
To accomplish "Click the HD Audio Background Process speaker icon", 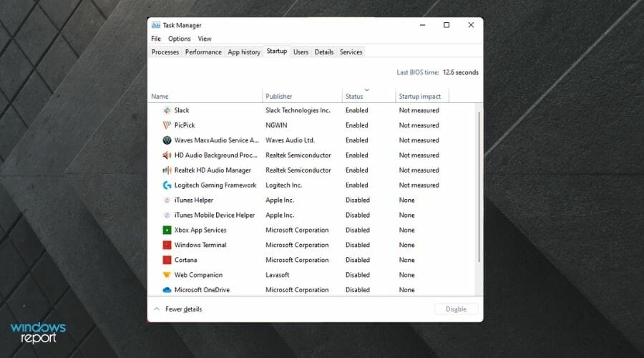I will pyautogui.click(x=167, y=155).
